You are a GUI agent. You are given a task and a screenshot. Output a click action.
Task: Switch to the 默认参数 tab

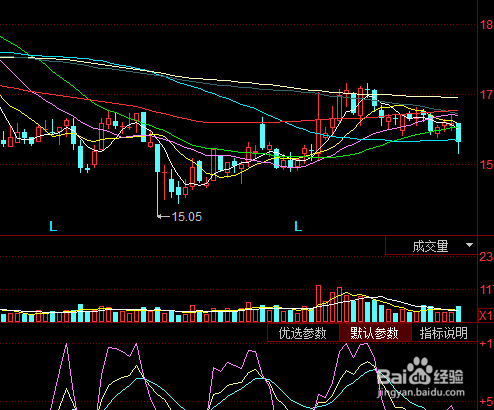tap(375, 333)
